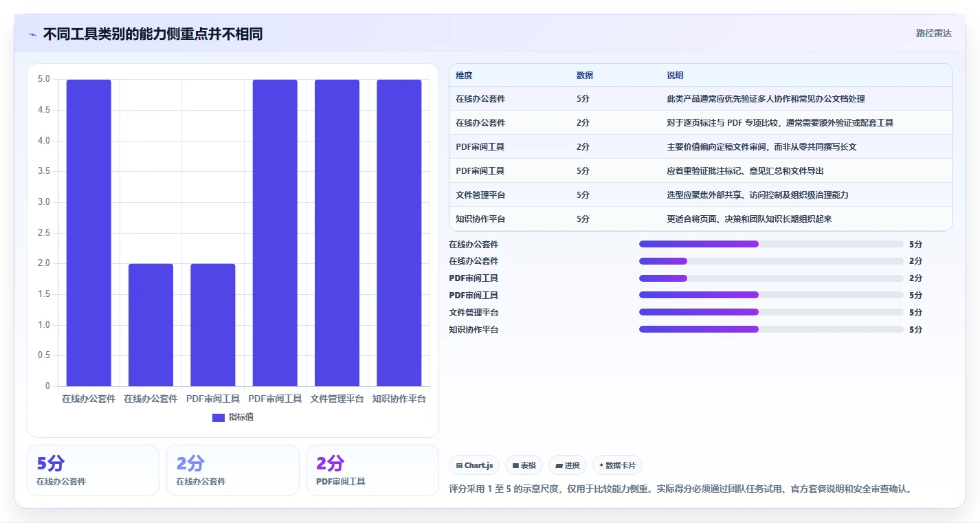Toggle the 指标值 legend swatch
This screenshot has width=980, height=523.
coord(219,417)
